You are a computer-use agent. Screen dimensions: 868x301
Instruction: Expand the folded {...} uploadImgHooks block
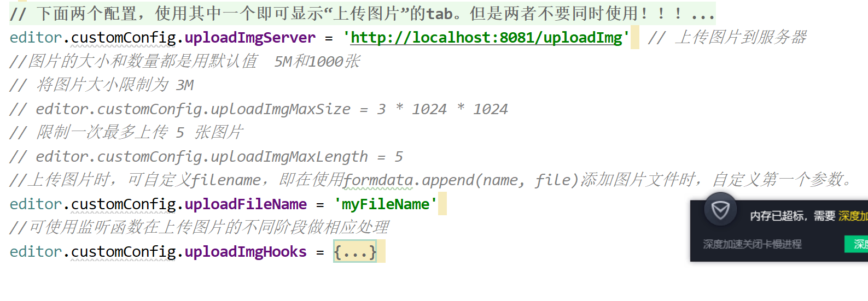(x=355, y=252)
